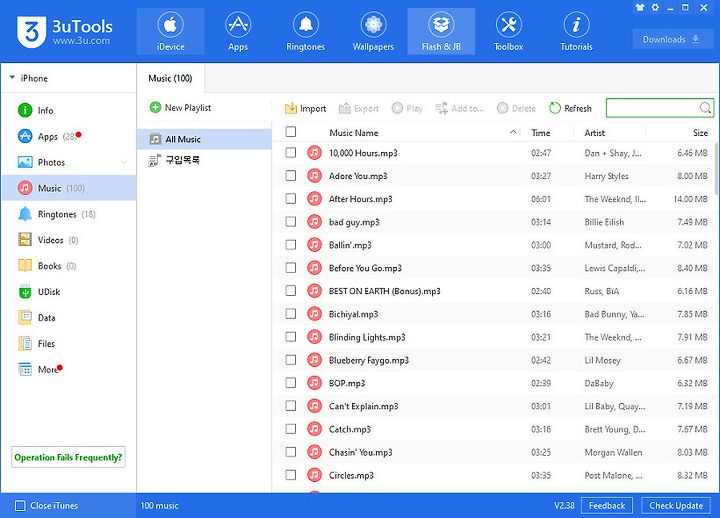Open the iDevice section
The image size is (720, 518).
[170, 31]
